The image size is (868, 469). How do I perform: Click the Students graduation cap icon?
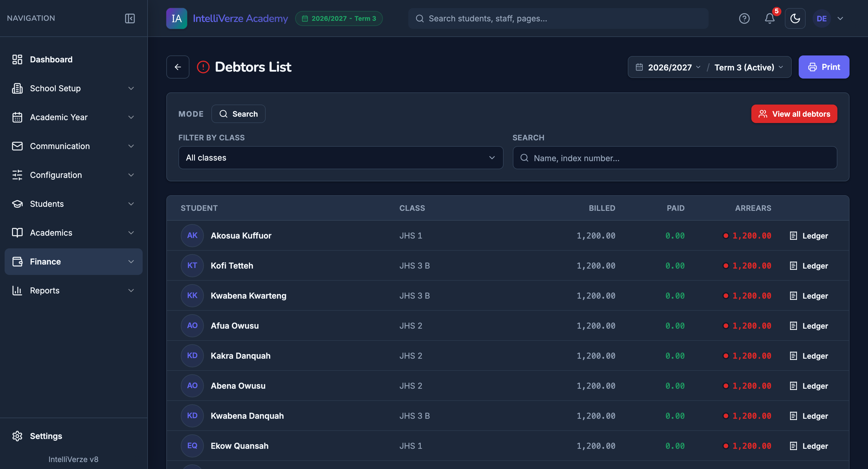tap(17, 204)
